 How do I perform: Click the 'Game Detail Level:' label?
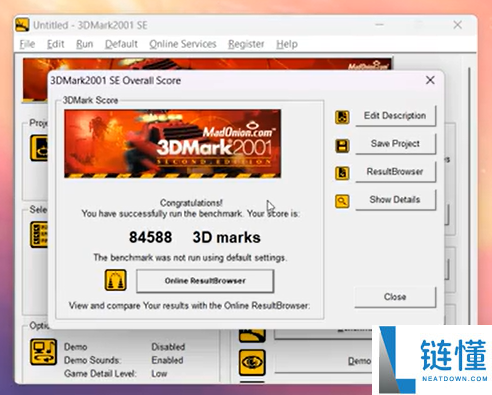[x=100, y=374]
